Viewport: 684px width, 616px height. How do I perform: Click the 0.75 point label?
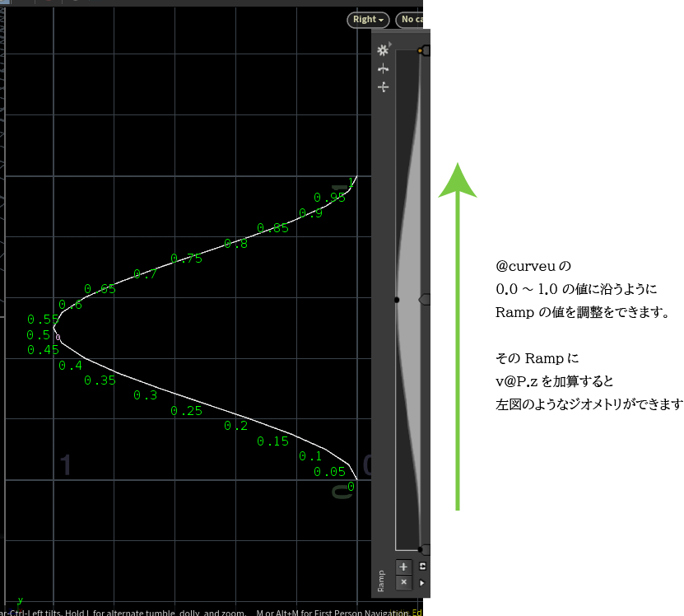[186, 259]
